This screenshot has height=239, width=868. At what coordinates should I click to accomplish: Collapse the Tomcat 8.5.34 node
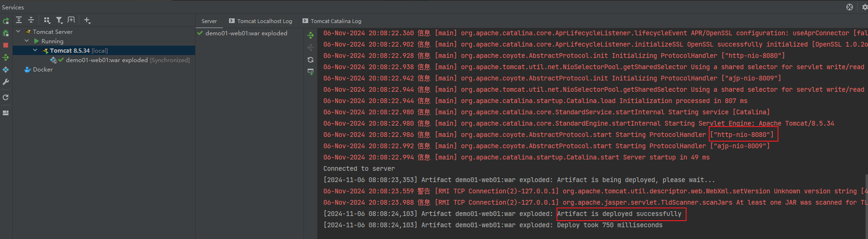[35, 50]
